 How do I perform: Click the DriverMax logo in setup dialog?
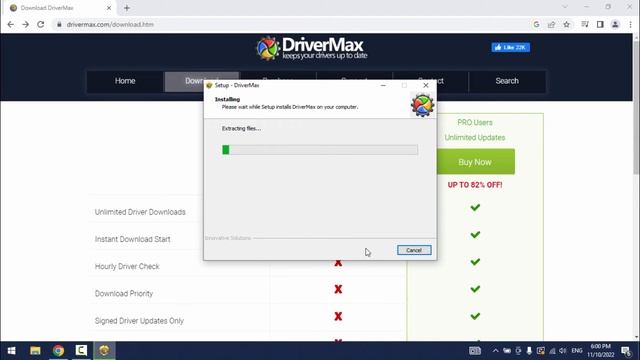tap(422, 105)
